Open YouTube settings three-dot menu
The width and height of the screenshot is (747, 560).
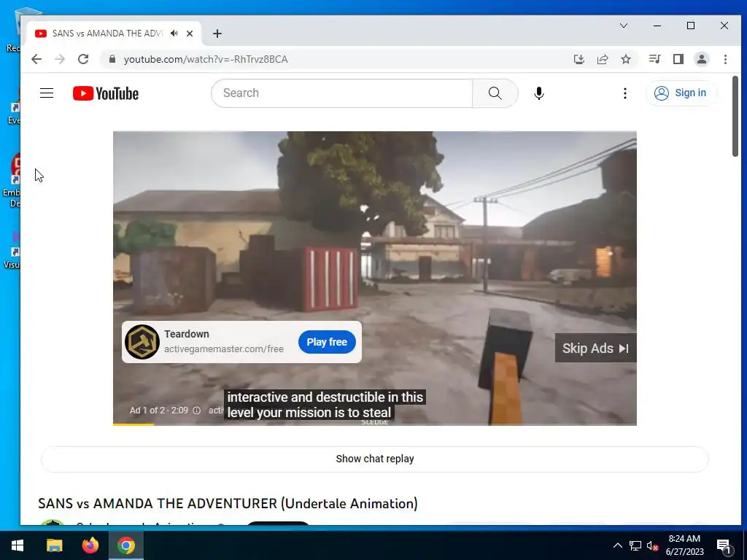tap(625, 93)
